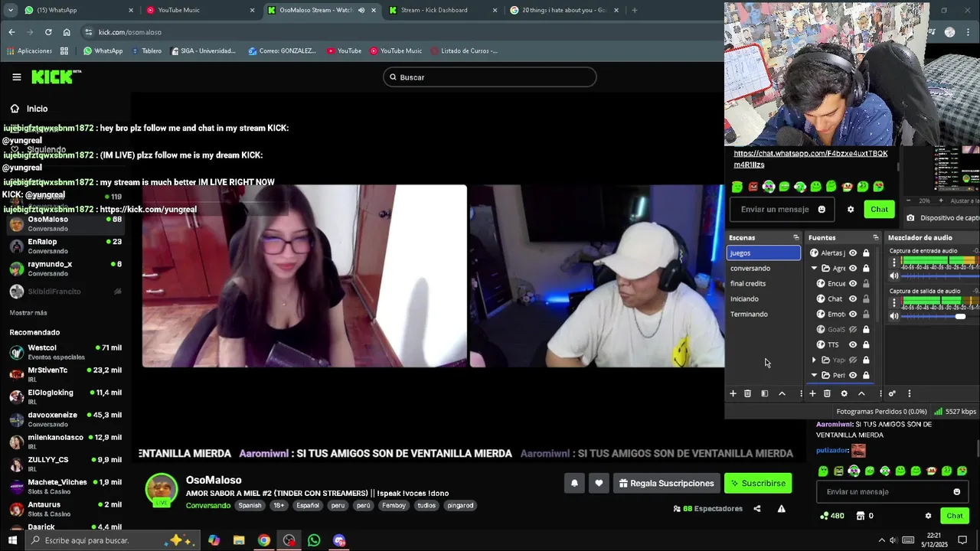Open recommended channel MrStivenTc
Image resolution: width=980 pixels, height=551 pixels.
point(65,374)
